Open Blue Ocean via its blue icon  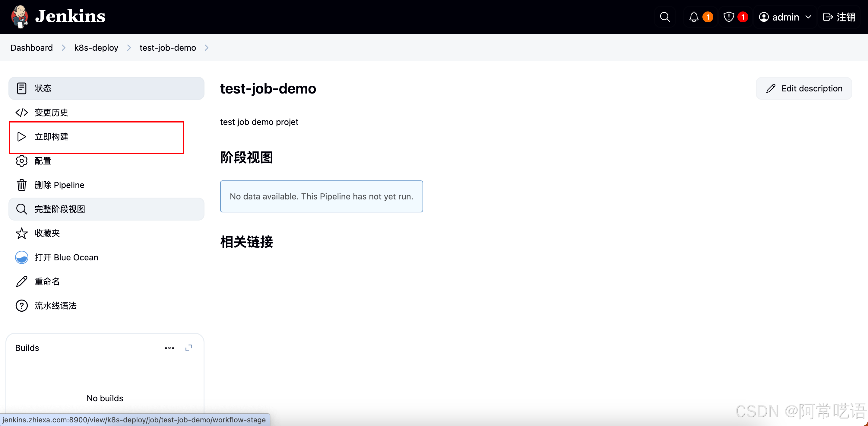click(x=22, y=257)
